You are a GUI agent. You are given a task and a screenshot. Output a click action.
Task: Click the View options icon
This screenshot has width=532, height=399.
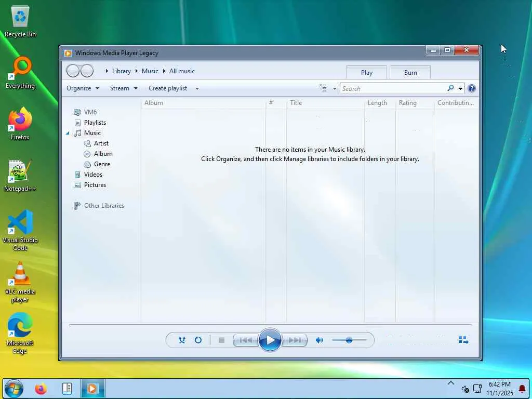pos(323,88)
